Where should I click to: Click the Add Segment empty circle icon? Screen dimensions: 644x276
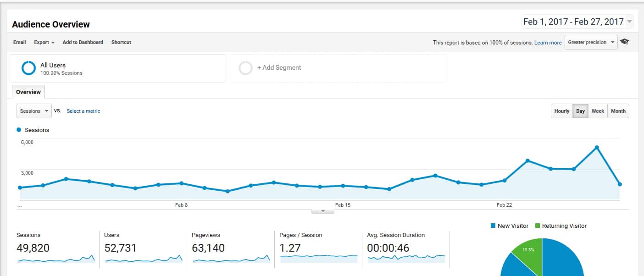(246, 68)
